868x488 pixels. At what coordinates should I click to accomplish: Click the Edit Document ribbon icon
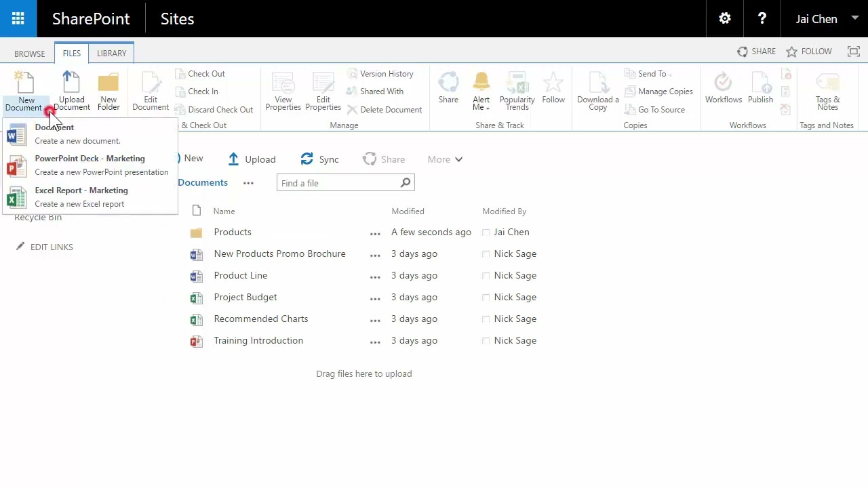(x=151, y=83)
